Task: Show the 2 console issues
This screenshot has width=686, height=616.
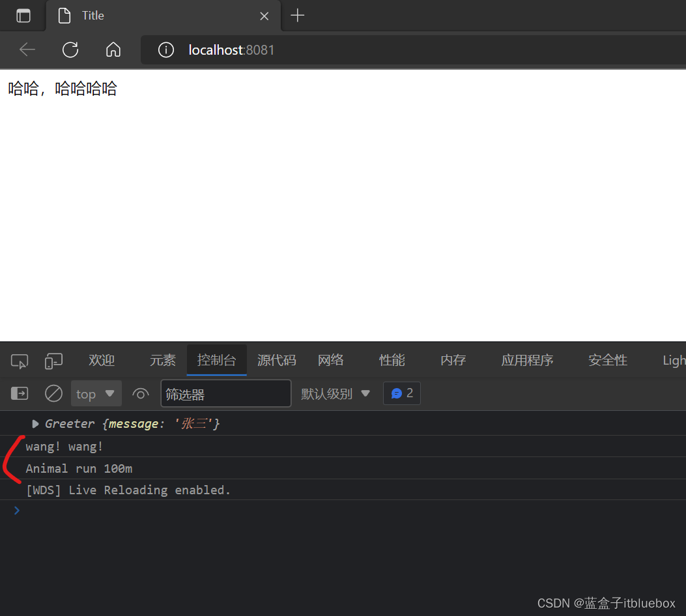Action: 401,393
